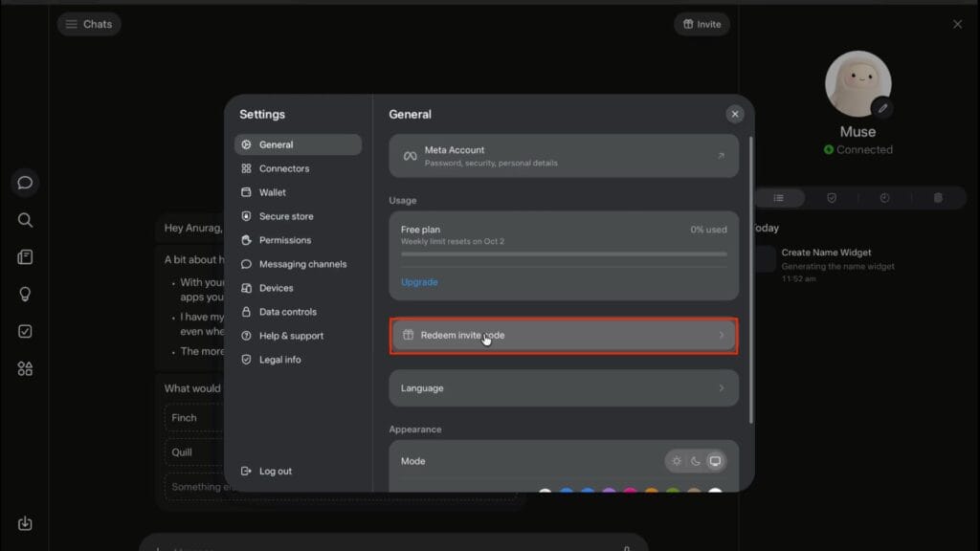The height and width of the screenshot is (551, 980).
Task: Click the Invite button at the top
Action: pos(702,24)
